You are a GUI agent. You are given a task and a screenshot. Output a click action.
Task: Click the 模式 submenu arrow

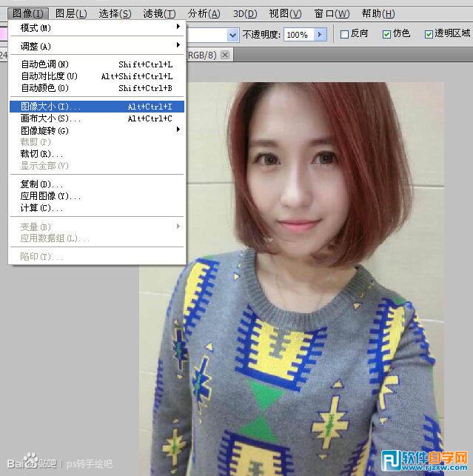pos(178,27)
